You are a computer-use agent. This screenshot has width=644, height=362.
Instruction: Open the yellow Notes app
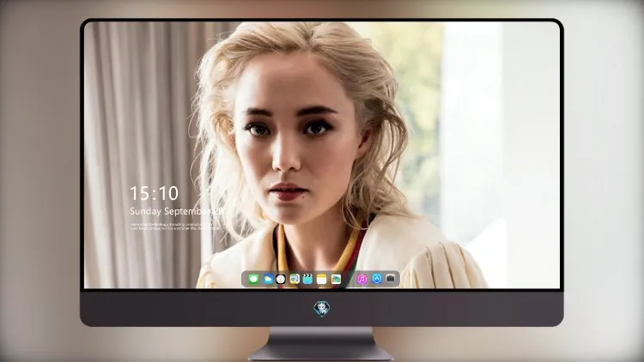(322, 279)
